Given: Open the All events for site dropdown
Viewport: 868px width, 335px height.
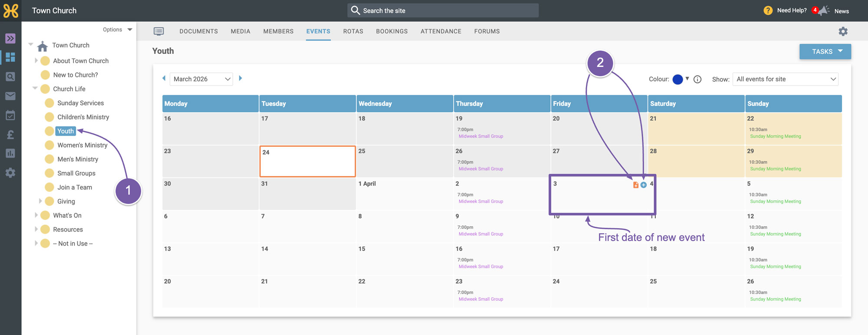Looking at the screenshot, I should pyautogui.click(x=785, y=79).
